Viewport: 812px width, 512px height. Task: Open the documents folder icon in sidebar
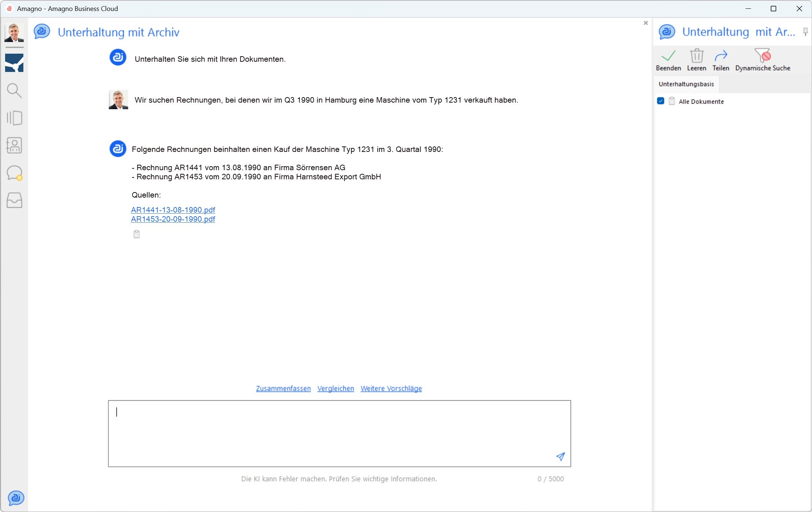tap(14, 118)
